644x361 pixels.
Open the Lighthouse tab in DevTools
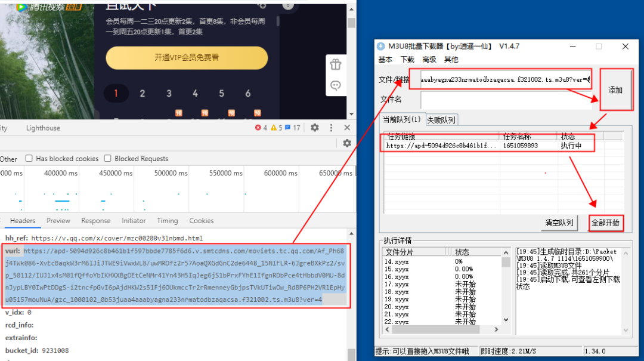tap(43, 128)
